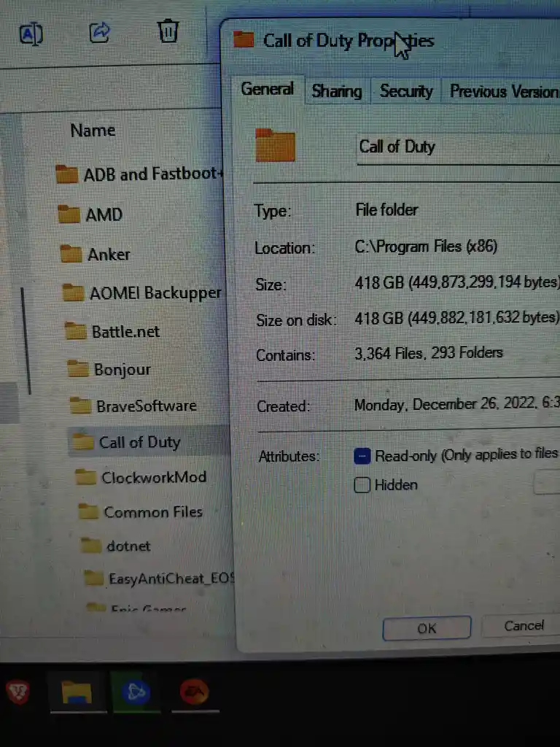This screenshot has width=560, height=747.
Task: Click the 'dotnet' folder name
Action: [128, 546]
